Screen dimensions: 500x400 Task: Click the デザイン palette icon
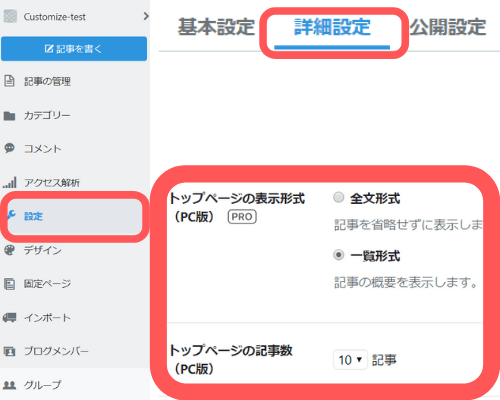[x=10, y=250]
